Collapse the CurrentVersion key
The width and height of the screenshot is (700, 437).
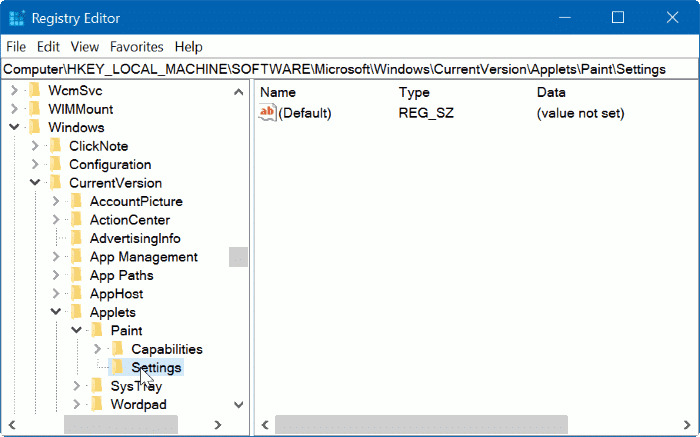tap(35, 183)
